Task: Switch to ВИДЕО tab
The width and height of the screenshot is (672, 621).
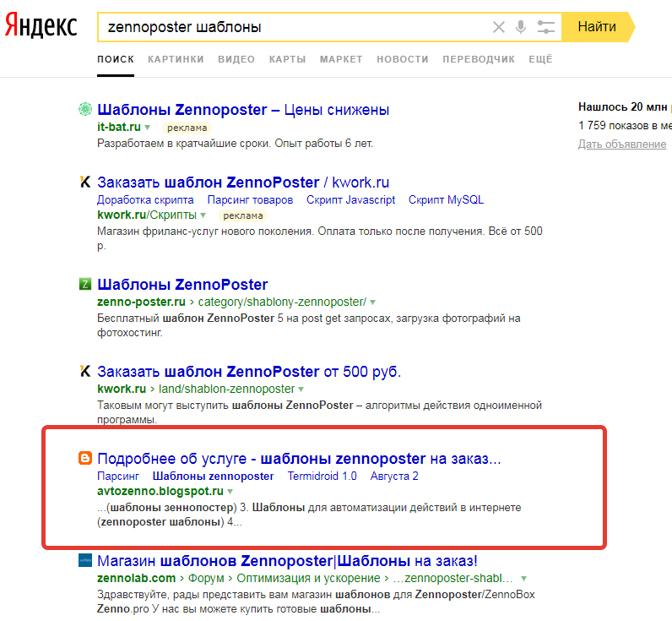Action: click(236, 59)
